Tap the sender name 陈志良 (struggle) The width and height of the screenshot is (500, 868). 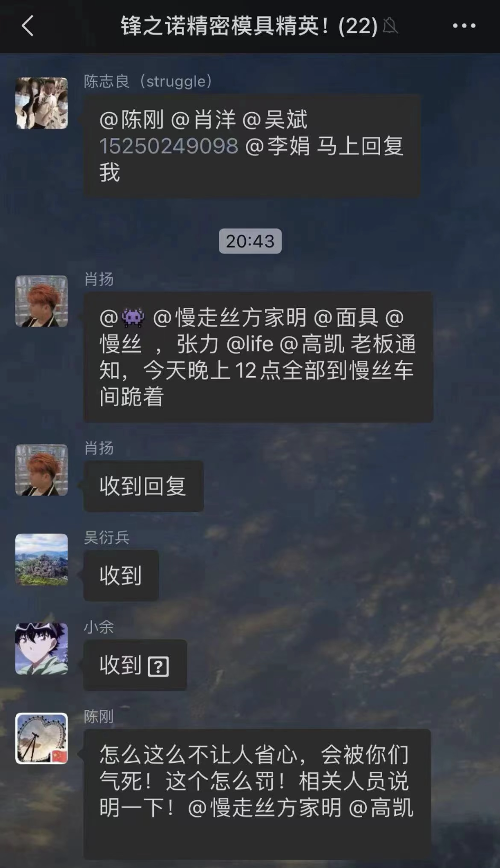148,81
